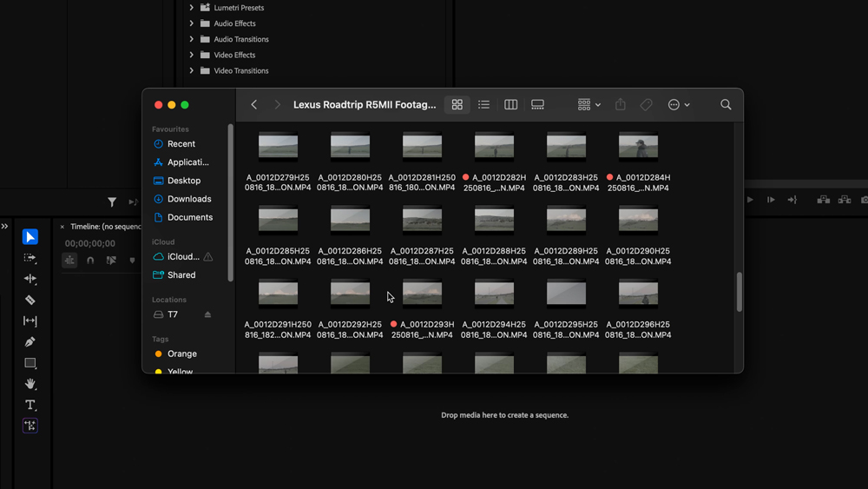This screenshot has height=489, width=868.
Task: Open Downloads in Finder sidebar
Action: click(x=182, y=199)
